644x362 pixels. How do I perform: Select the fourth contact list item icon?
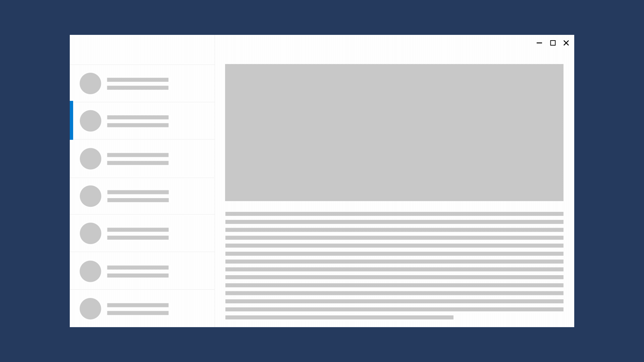pos(90,196)
